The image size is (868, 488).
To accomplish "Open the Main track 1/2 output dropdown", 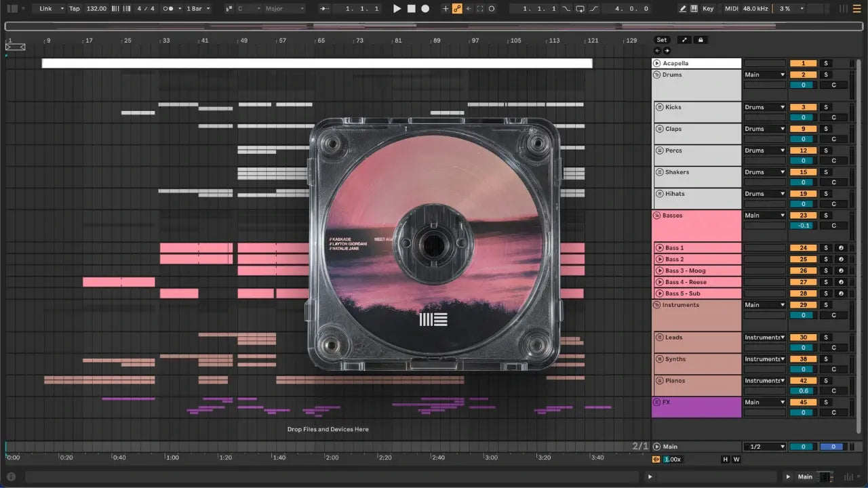I will point(765,447).
